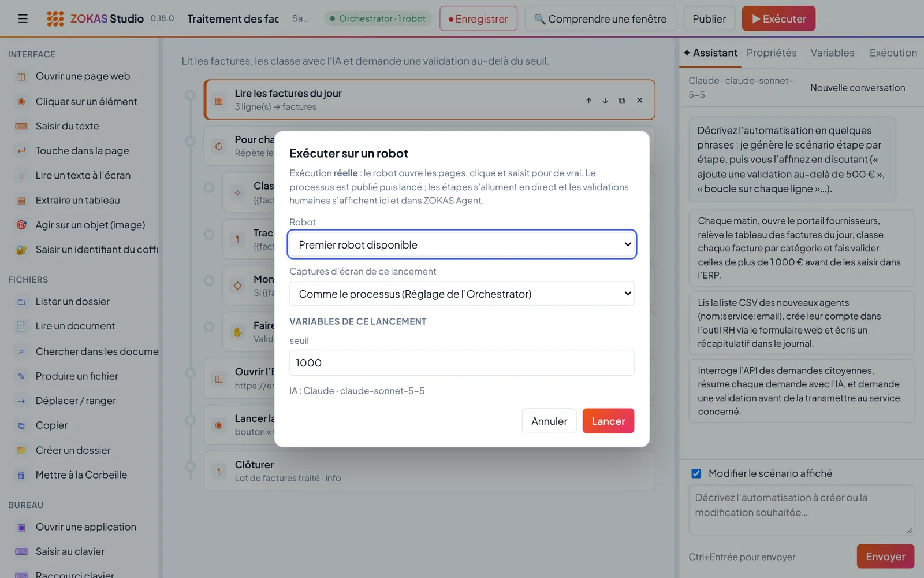Expand the Robot dropdown 'Premier robot disponible'
924x578 pixels.
462,244
